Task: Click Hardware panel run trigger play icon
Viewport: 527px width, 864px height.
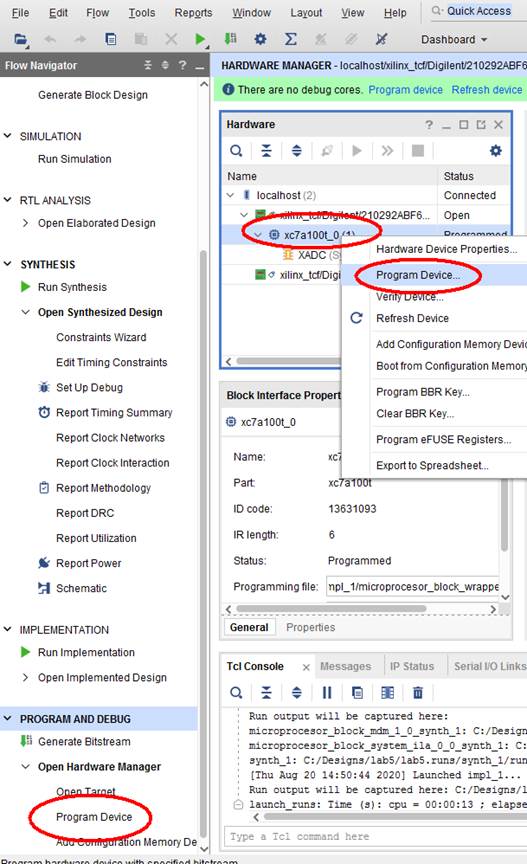Action: click(357, 150)
